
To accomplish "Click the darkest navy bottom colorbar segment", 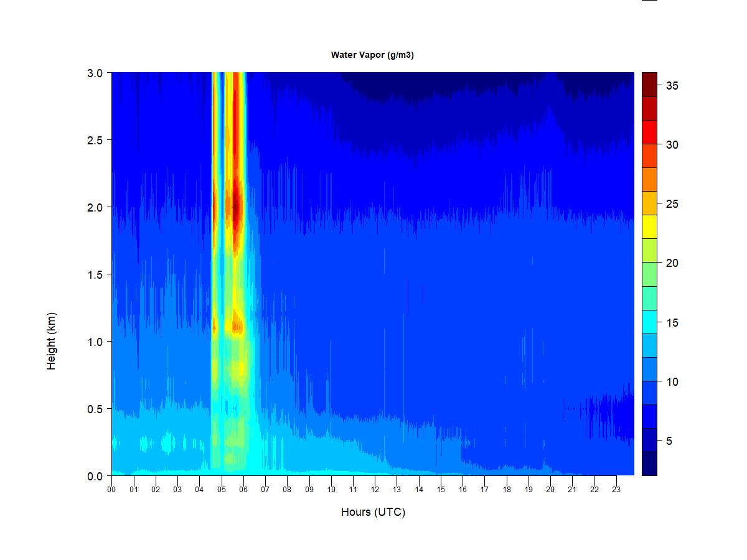I will (649, 464).
